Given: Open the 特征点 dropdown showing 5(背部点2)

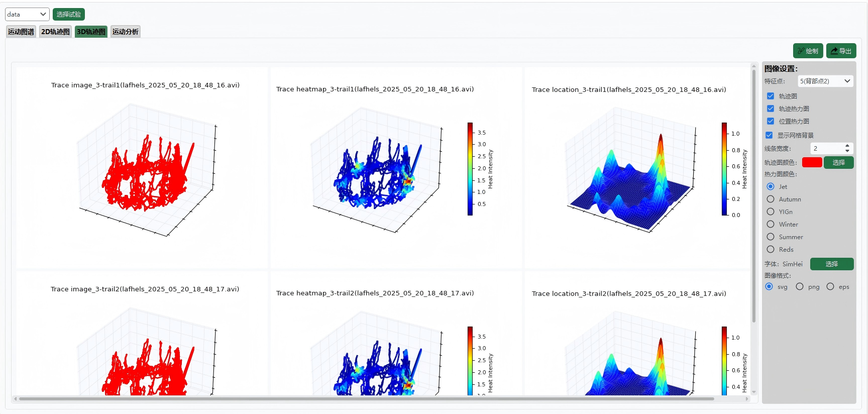Looking at the screenshot, I should point(825,81).
